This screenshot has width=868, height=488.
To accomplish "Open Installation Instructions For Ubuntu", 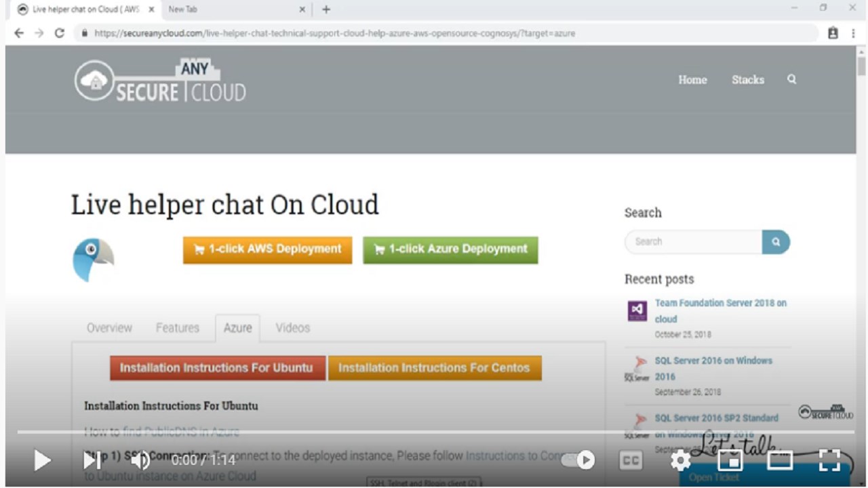I will coord(217,368).
